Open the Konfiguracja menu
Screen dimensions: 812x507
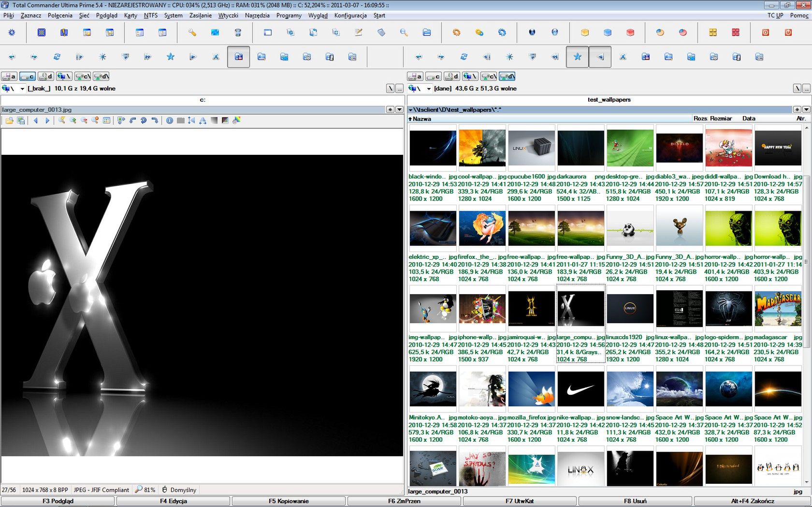pos(350,15)
